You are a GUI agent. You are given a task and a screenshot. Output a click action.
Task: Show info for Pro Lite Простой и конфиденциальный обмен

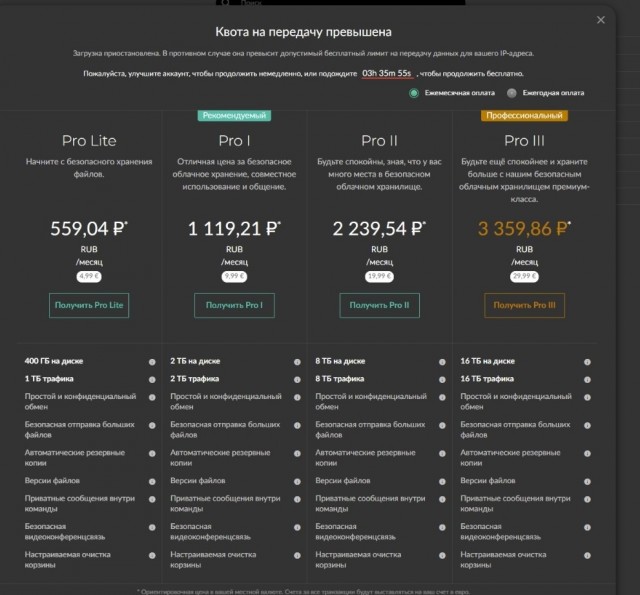[152, 397]
